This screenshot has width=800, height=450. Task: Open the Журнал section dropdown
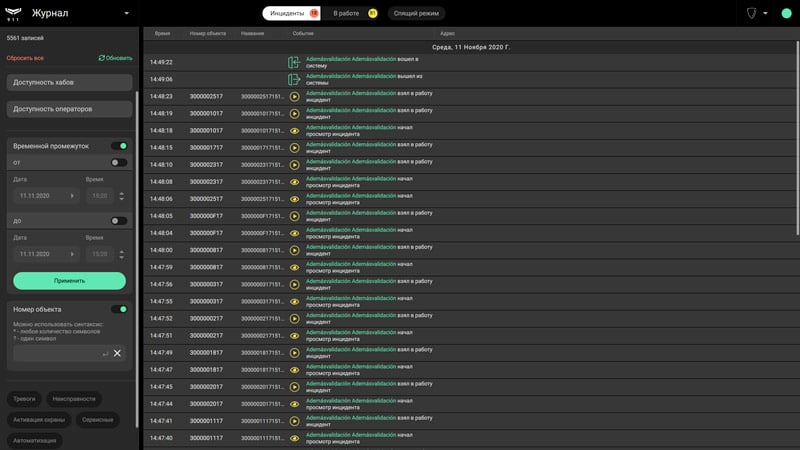pos(127,13)
